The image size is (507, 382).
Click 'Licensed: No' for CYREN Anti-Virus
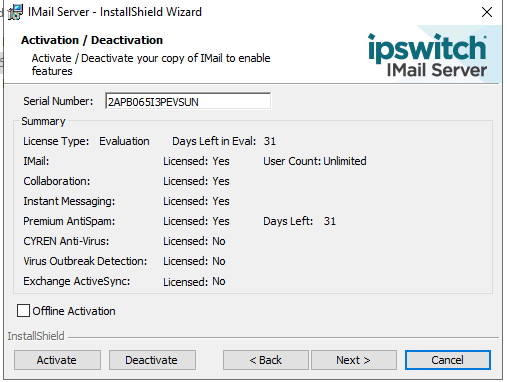194,241
